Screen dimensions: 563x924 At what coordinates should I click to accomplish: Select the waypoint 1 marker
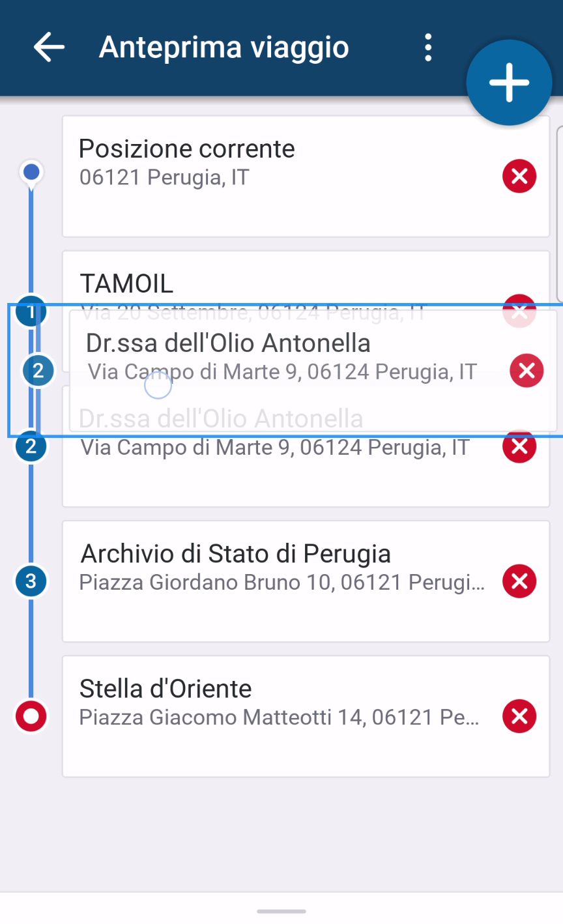(29, 312)
